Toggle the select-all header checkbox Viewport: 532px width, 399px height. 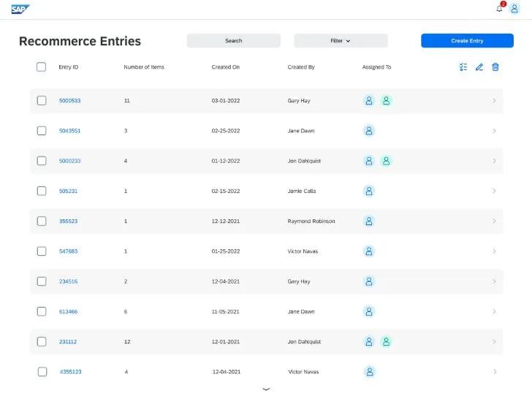click(42, 67)
